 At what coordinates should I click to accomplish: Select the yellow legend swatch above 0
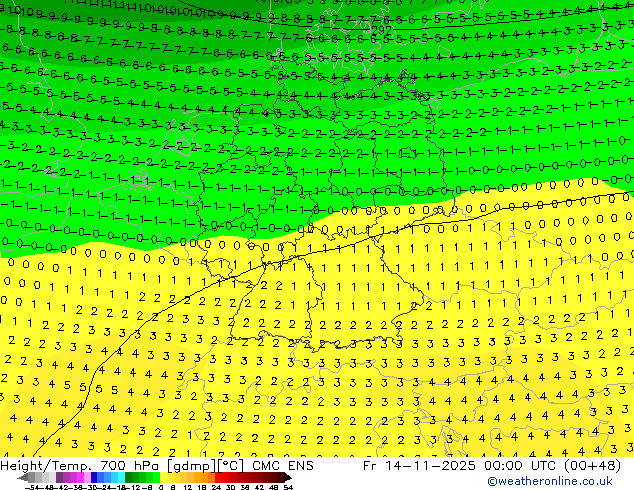(163, 477)
